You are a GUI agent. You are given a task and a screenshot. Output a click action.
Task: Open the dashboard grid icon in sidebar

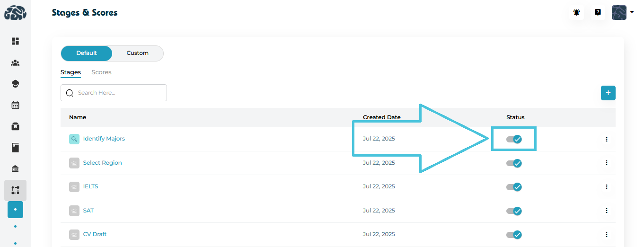(15, 41)
